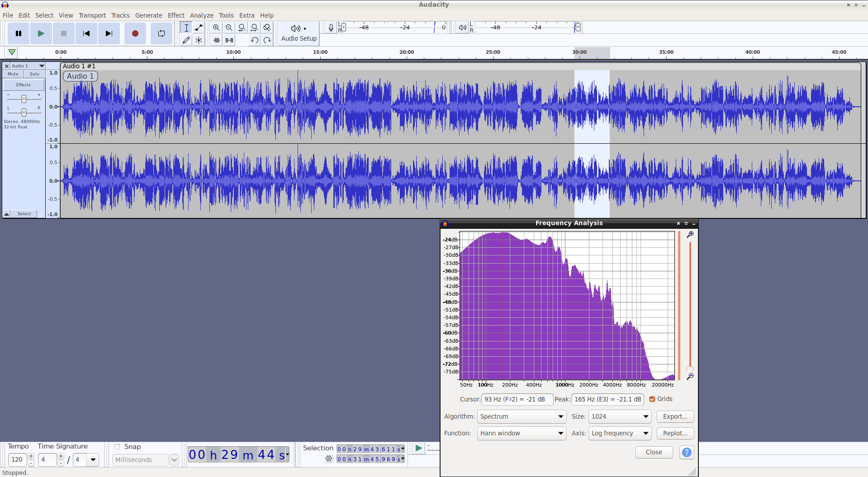Screen dimensions: 868x477
Task: Select the Draw (pencil) tool
Action: point(186,40)
